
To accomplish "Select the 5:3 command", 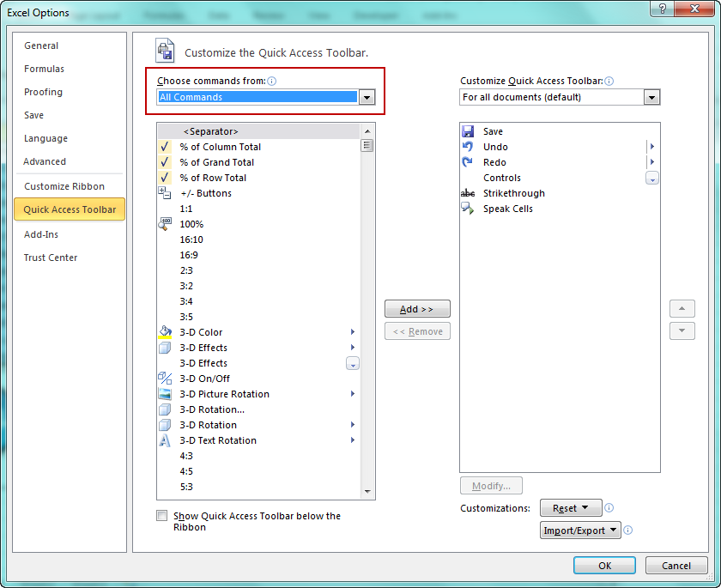I will [259, 487].
